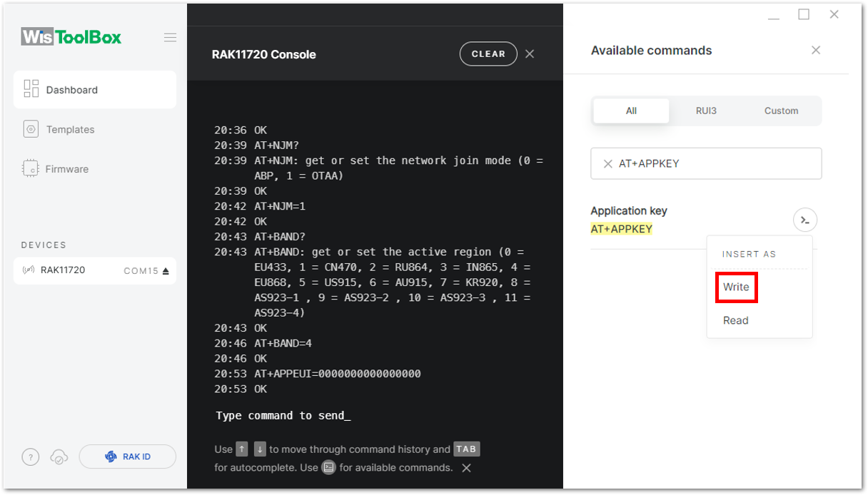Clear the console output
The width and height of the screenshot is (868, 495).
[488, 54]
